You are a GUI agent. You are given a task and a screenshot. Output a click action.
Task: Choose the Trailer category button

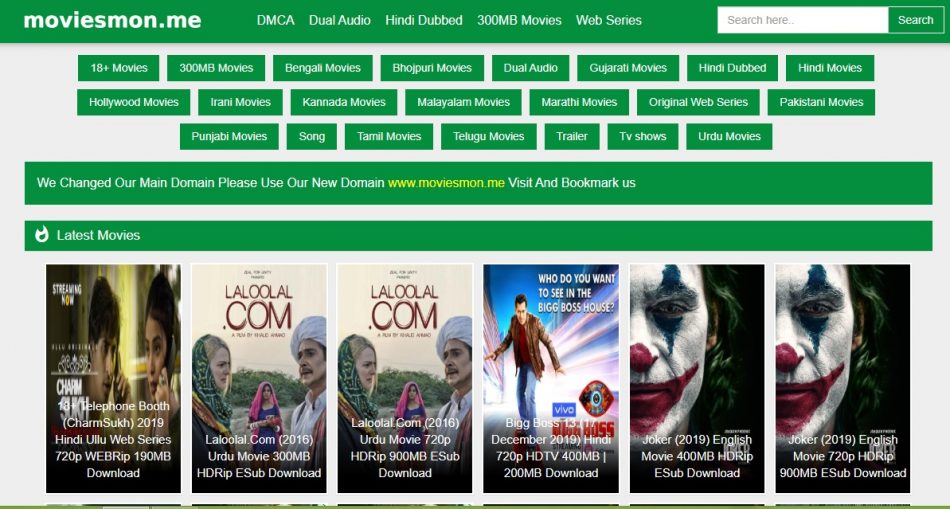pyautogui.click(x=571, y=136)
